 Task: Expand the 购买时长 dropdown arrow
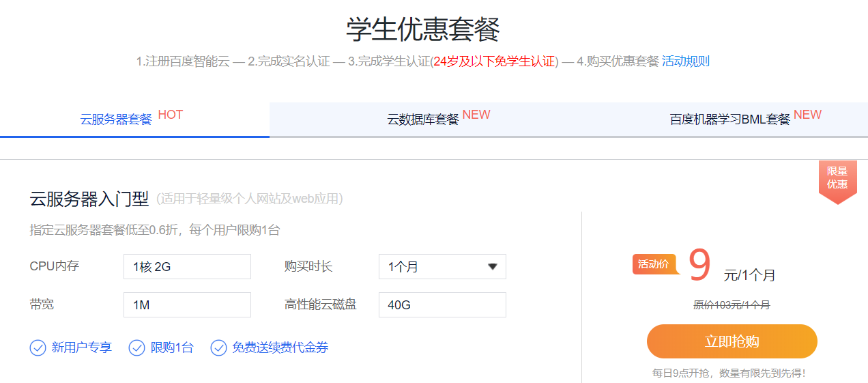click(x=493, y=267)
